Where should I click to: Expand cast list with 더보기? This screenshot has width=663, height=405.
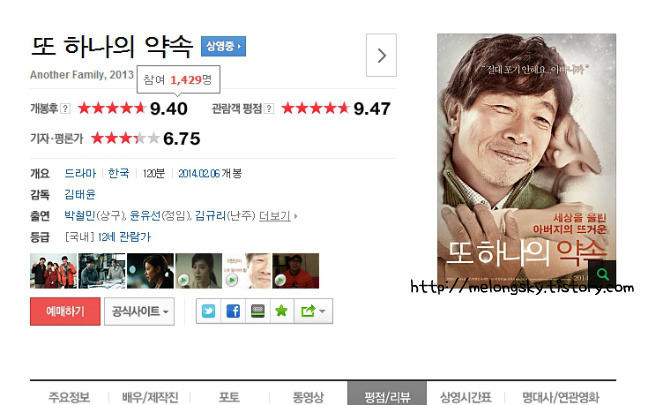[x=277, y=216]
